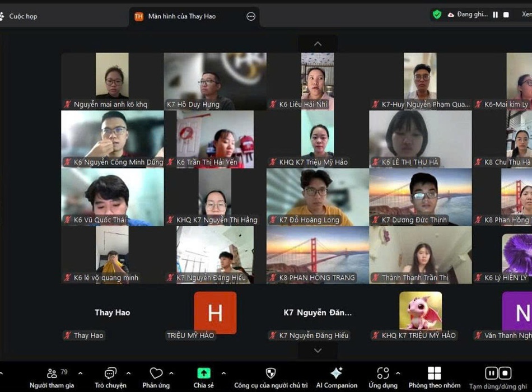Select K7 Đỗ Hoàng Long's video tile
This screenshot has height=392, width=532.
pyautogui.click(x=318, y=197)
